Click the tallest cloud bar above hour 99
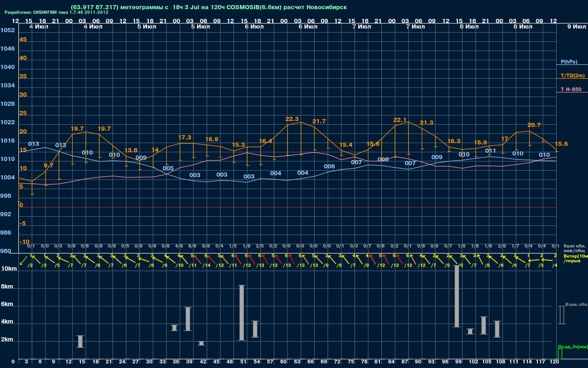The width and height of the screenshot is (588, 368). pos(457,296)
